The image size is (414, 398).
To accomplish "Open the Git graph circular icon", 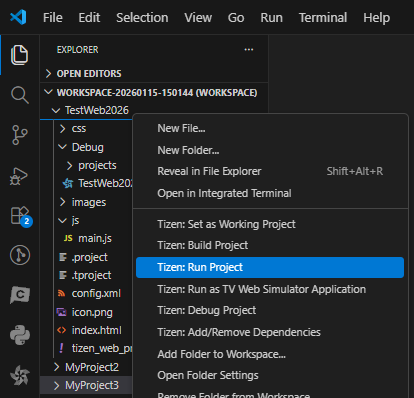I will pos(20,255).
